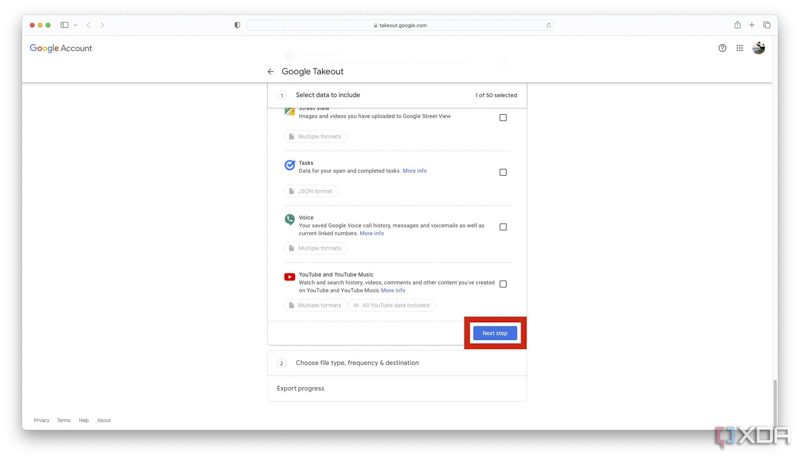The image size is (800, 459).
Task: Show the Safari tab overview
Action: click(x=767, y=25)
